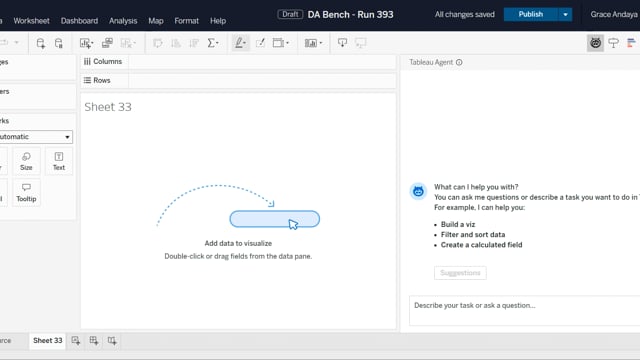Click the Format pencil-square toolbar icon
Image resolution: width=640 pixels, height=360 pixels.
[260, 43]
